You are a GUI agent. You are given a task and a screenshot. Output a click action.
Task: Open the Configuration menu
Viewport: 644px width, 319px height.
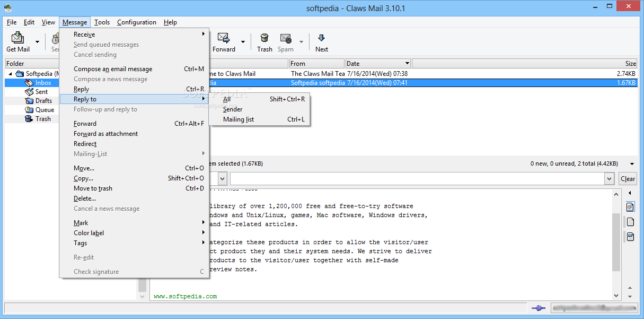[x=137, y=22]
